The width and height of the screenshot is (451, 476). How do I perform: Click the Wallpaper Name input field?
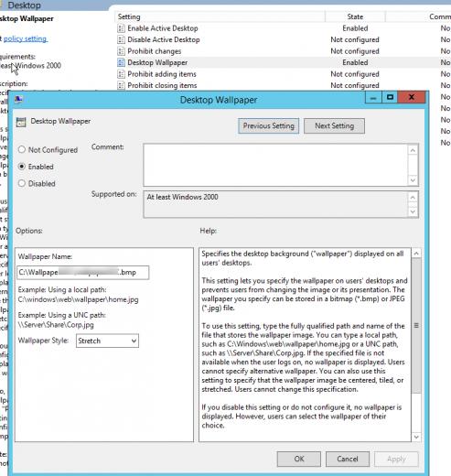(83, 273)
